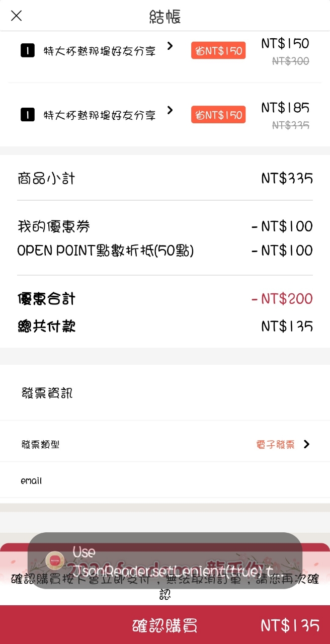Image resolution: width=330 pixels, height=644 pixels.
Task: Tap the NT$135 total on the purchase bar
Action: pyautogui.click(x=290, y=625)
